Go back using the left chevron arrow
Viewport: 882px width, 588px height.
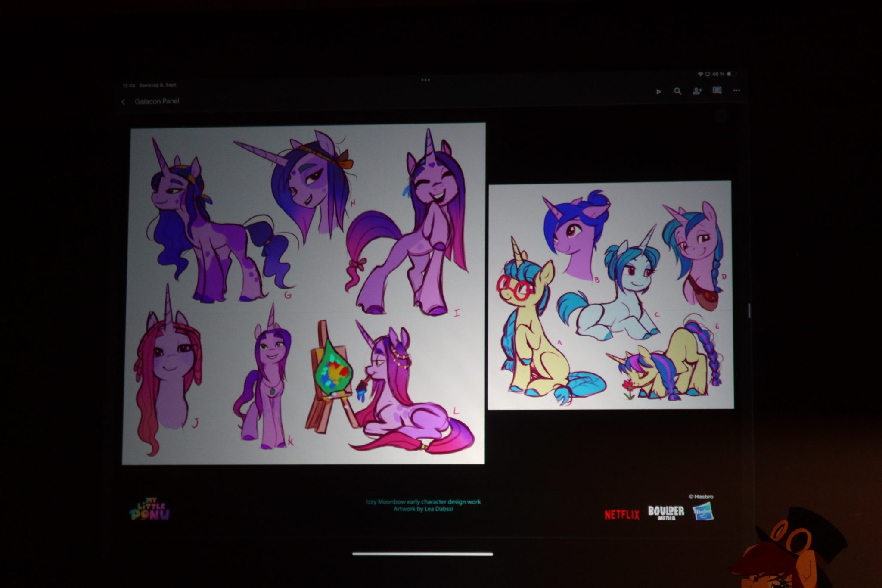(x=124, y=102)
